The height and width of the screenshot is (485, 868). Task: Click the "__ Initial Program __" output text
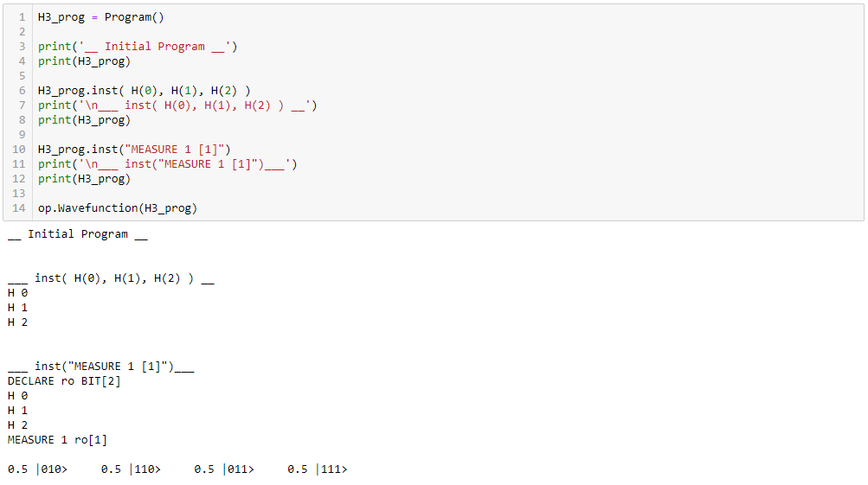pos(78,234)
